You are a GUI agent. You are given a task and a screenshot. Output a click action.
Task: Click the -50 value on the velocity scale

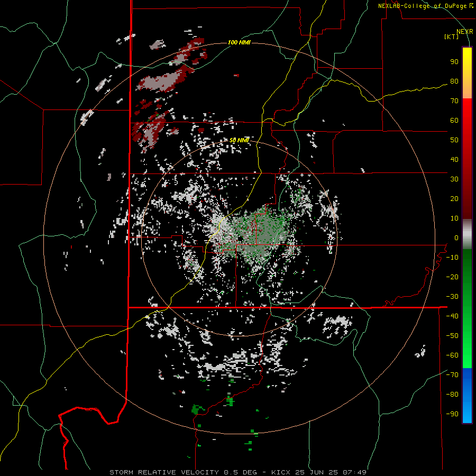pyautogui.click(x=452, y=336)
